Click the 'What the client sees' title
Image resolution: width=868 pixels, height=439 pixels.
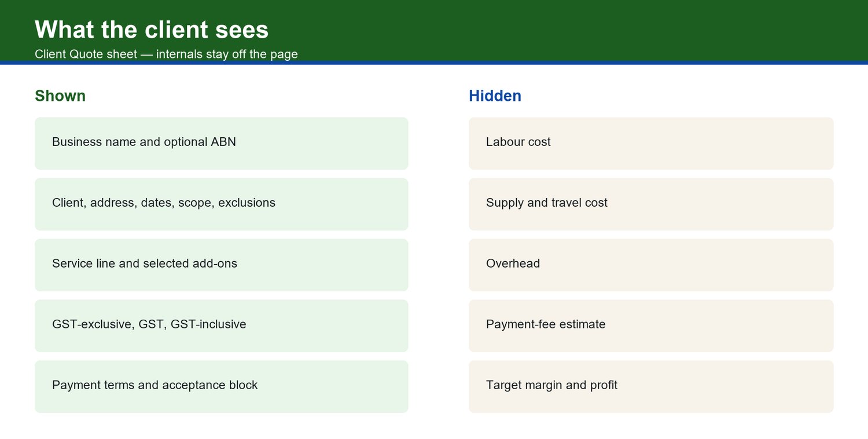click(152, 30)
